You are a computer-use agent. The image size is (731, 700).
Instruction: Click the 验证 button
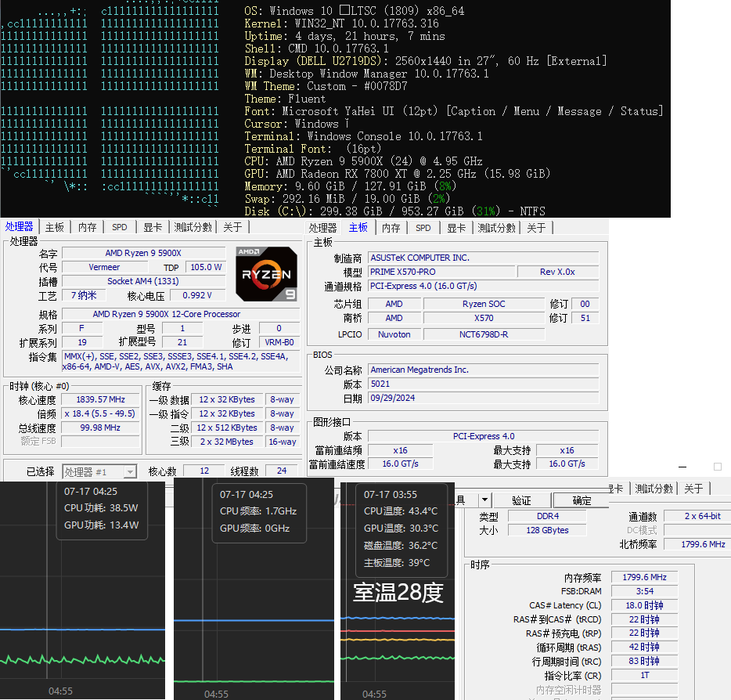coord(521,500)
